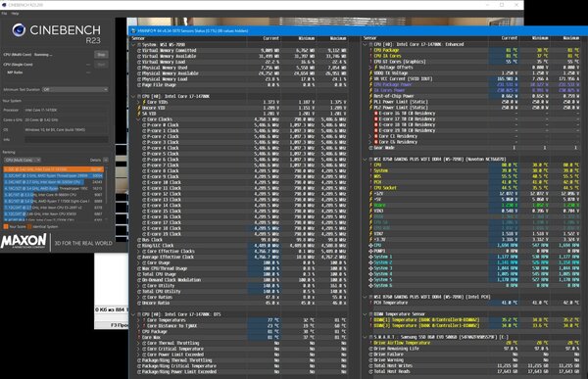Image resolution: width=588 pixels, height=379 pixels.
Task: Click the lightning icon beside VDDQ TX Voltage
Action: [371, 73]
